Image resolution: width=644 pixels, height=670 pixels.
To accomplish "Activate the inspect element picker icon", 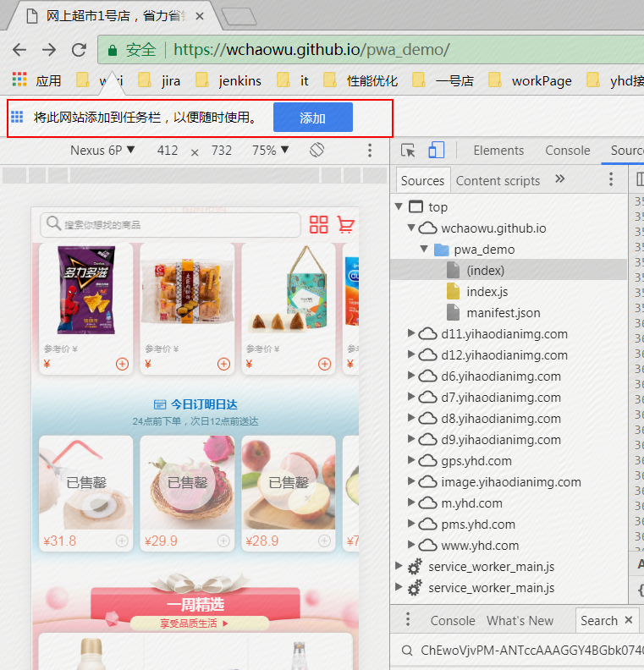I will coord(408,151).
